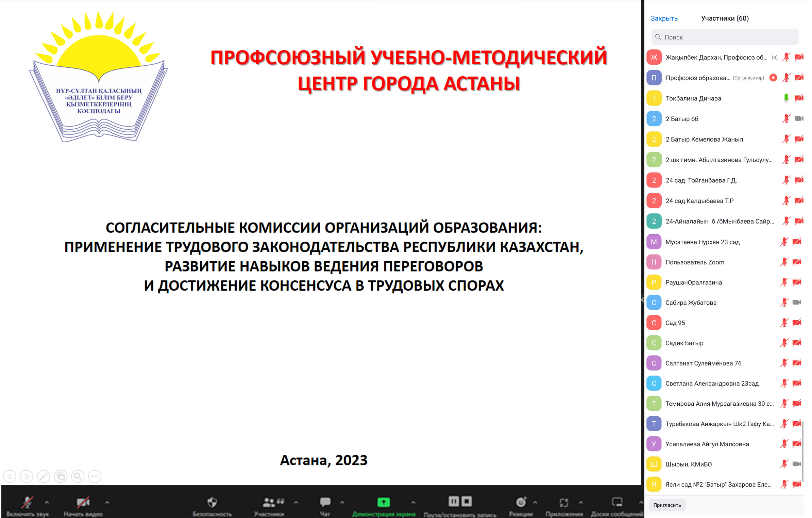Toggle the camera of Мусатаева Нурхан 23 сад

coord(797,242)
